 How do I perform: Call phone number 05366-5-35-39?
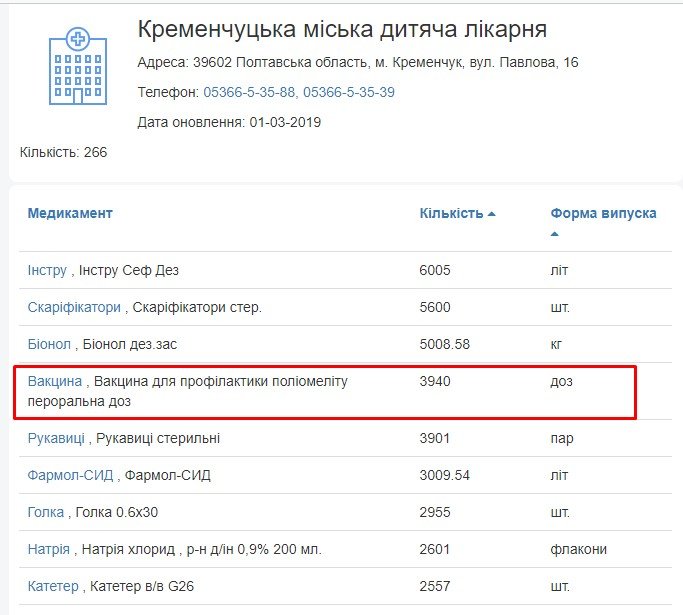point(349,92)
